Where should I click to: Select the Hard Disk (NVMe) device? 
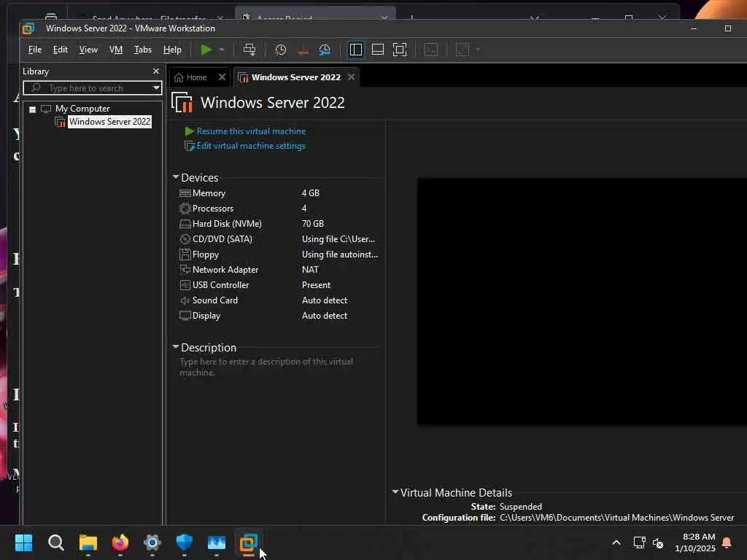pos(279,223)
